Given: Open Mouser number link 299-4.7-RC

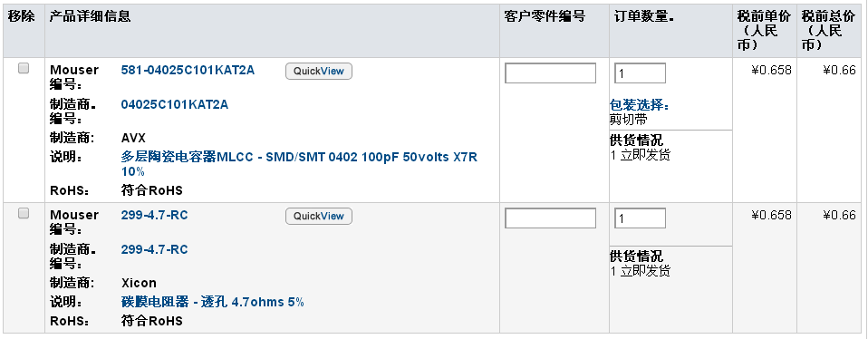Looking at the screenshot, I should click(x=154, y=215).
